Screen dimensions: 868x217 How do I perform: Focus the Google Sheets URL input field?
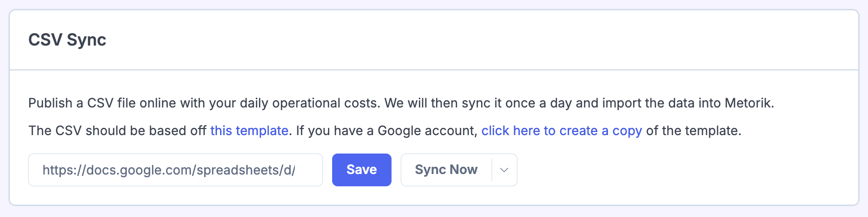coord(176,170)
